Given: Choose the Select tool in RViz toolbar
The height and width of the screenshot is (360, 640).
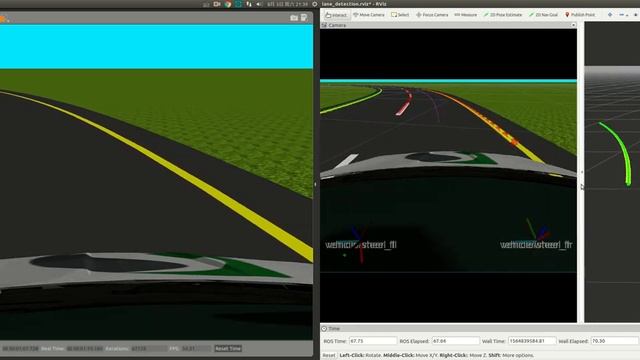Looking at the screenshot, I should point(400,15).
